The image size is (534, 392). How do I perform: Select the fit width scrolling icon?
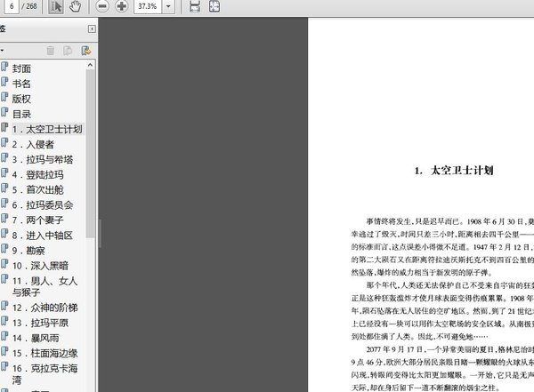pyautogui.click(x=194, y=6)
